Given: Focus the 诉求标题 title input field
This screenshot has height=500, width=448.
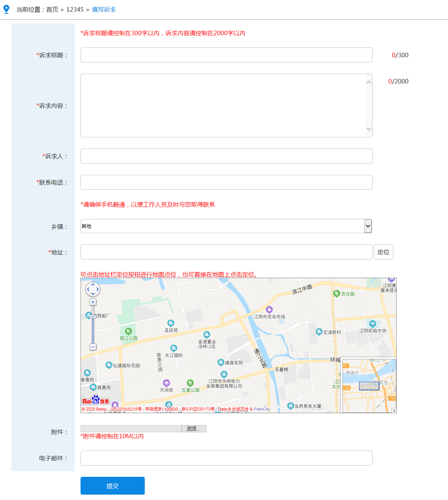Looking at the screenshot, I should (x=226, y=55).
